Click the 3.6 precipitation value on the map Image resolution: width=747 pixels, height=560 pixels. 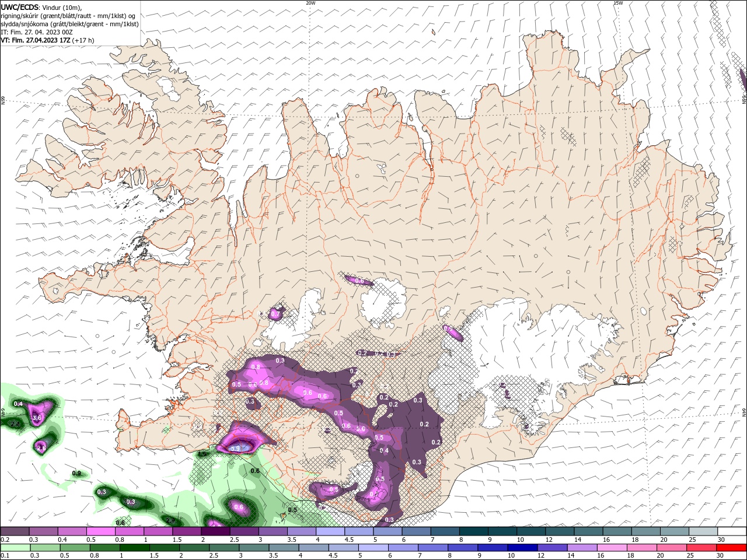(x=37, y=418)
